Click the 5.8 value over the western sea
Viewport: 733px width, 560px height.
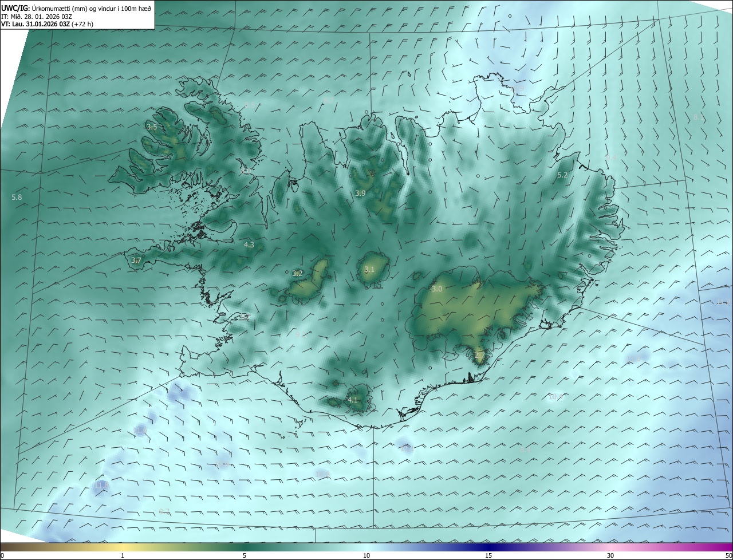point(17,198)
